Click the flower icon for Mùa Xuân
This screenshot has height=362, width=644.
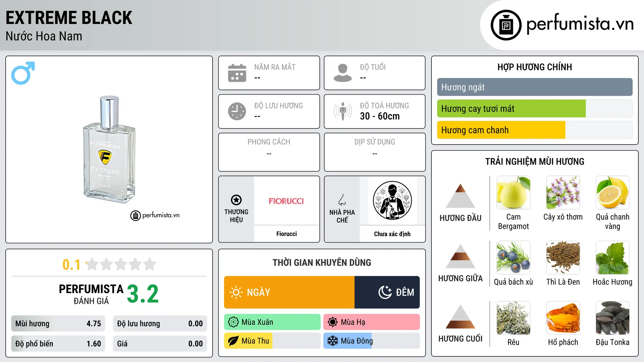(233, 322)
